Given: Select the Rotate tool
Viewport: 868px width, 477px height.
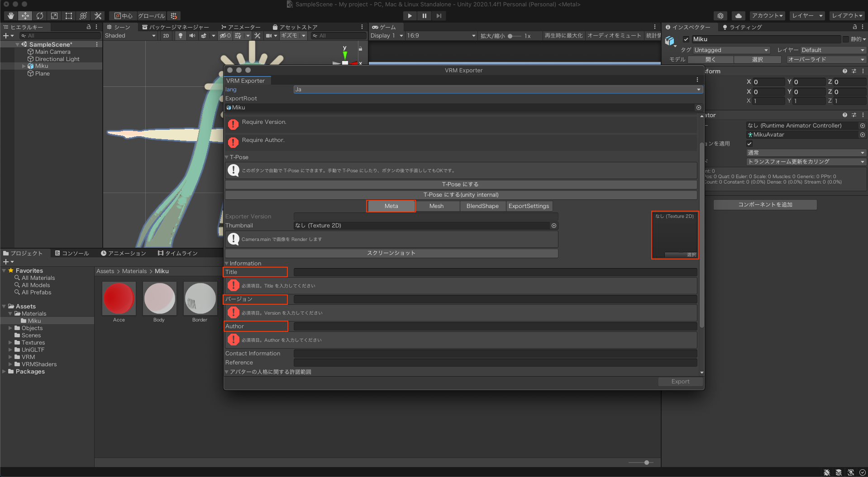Looking at the screenshot, I should 40,16.
